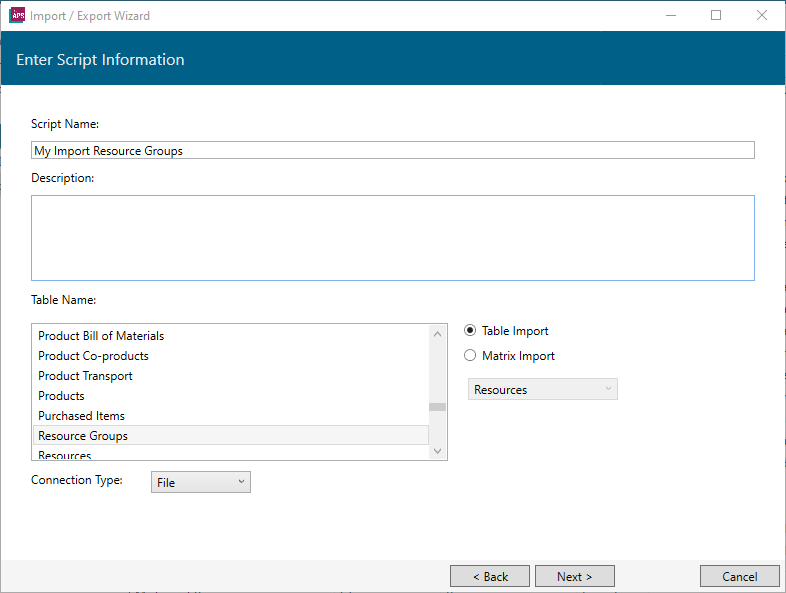Select Resource Groups in the table list
This screenshot has height=593, width=786.
pyautogui.click(x=83, y=436)
